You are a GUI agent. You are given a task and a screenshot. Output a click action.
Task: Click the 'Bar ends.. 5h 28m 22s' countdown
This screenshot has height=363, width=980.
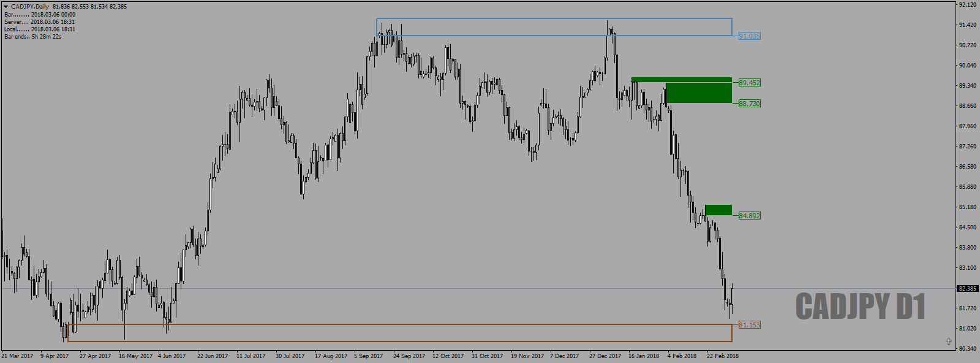[32, 36]
